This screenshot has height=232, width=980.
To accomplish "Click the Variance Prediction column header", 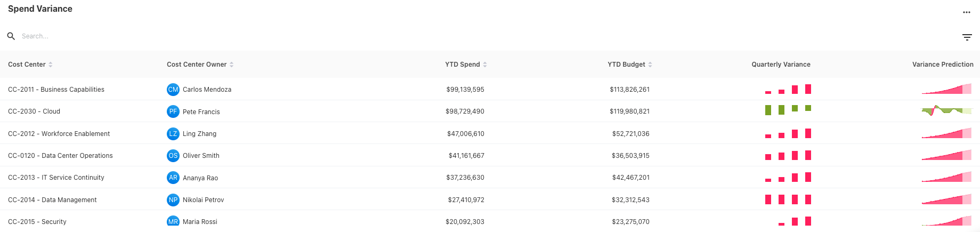I will 942,65.
